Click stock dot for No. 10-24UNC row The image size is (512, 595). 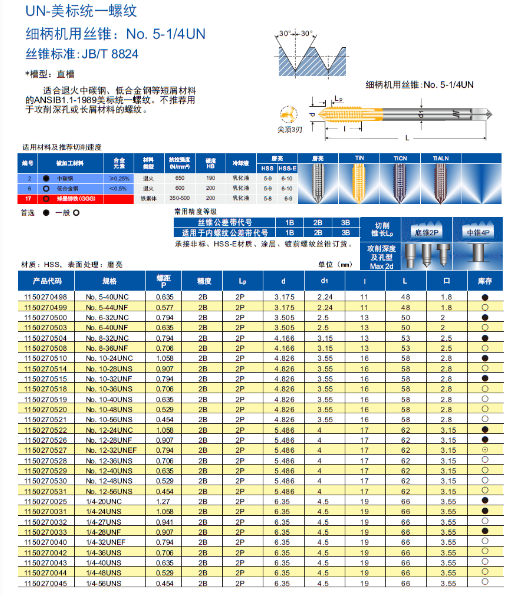[485, 358]
